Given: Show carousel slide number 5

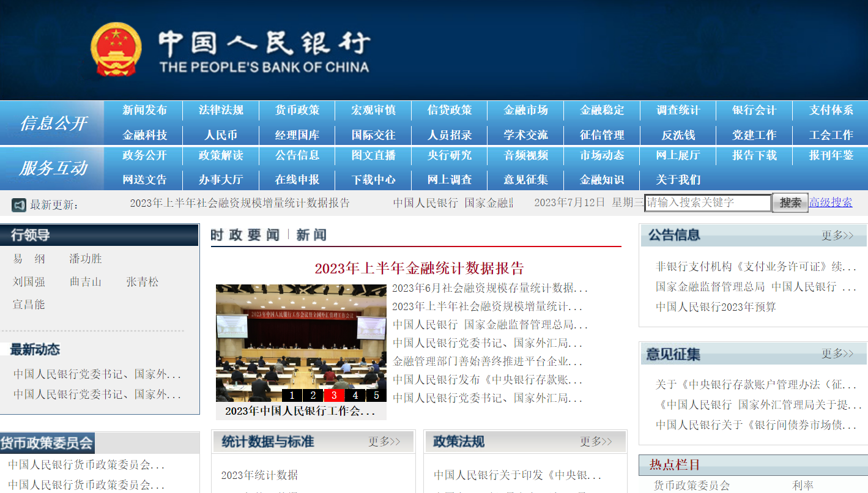Looking at the screenshot, I should click(x=376, y=395).
